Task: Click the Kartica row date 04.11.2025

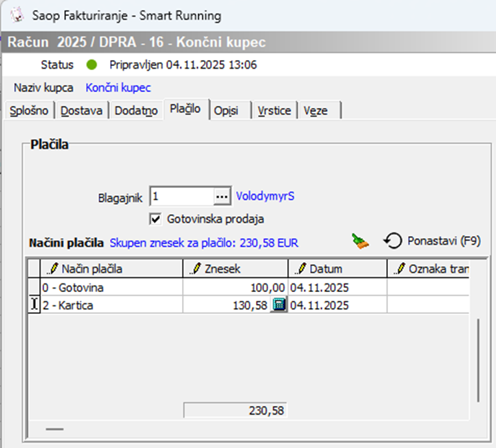Action: [337, 305]
